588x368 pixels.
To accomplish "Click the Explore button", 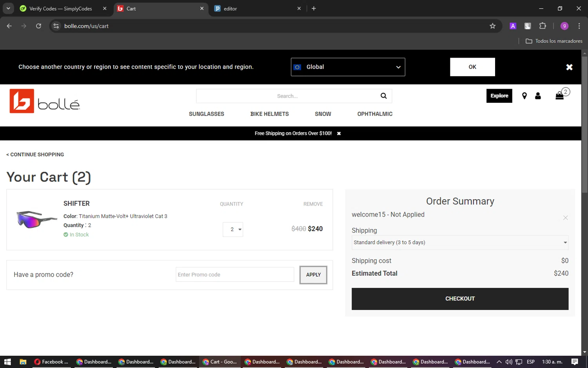I will pos(499,96).
